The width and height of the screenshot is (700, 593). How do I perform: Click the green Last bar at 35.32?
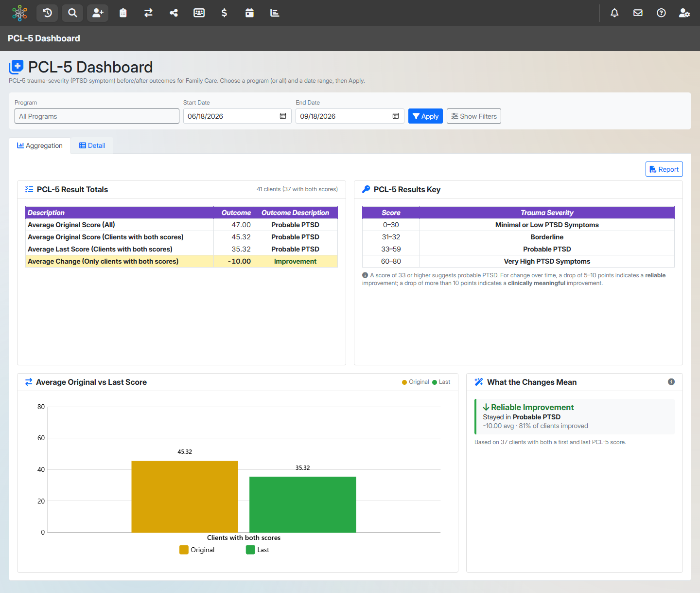coord(303,504)
